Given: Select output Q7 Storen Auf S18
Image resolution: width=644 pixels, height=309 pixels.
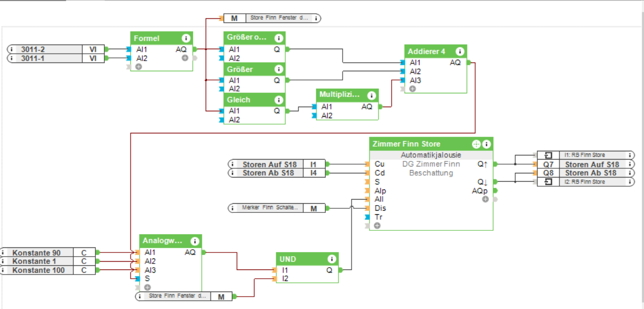Looking at the screenshot, I should [586, 164].
